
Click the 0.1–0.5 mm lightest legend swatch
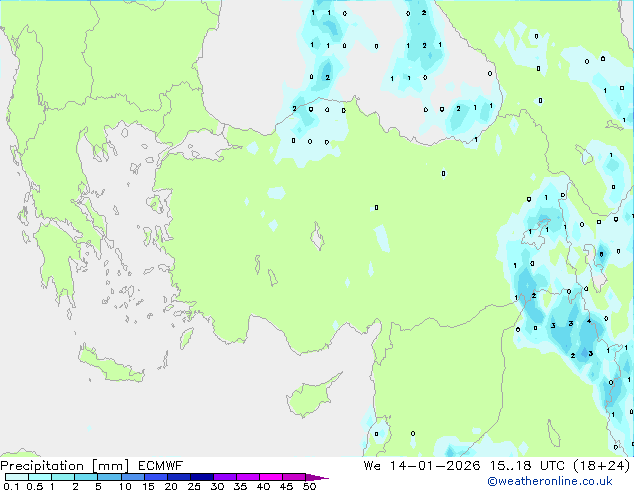(17, 477)
